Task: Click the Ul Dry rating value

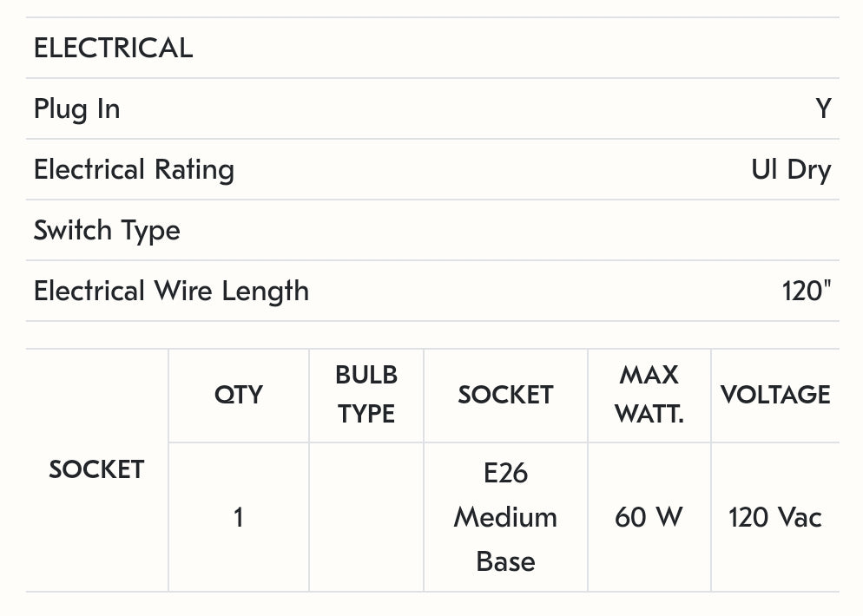Action: coord(791,170)
